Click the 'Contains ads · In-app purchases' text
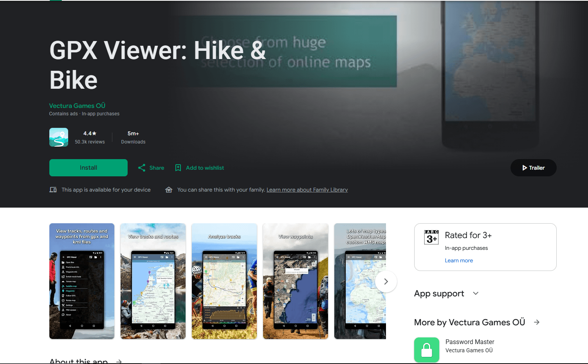Screen dimensions: 588x364 (84, 114)
